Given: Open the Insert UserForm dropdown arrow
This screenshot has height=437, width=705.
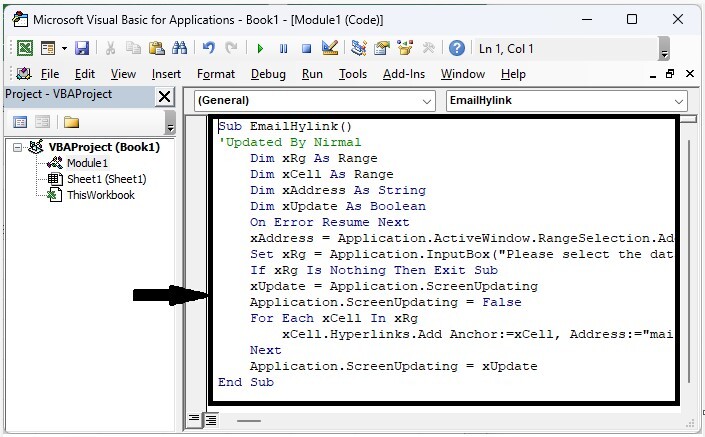Looking at the screenshot, I should pyautogui.click(x=64, y=48).
